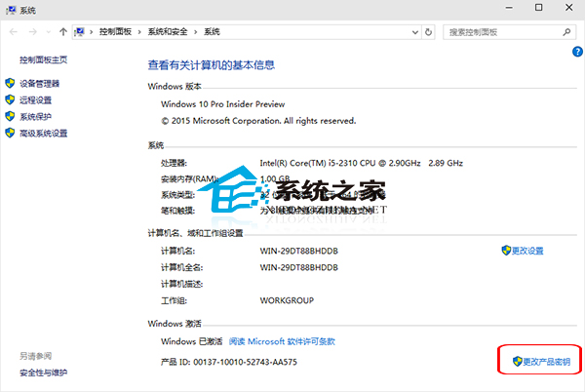Click 更改设置 link
This screenshot has width=585, height=392.
click(527, 251)
